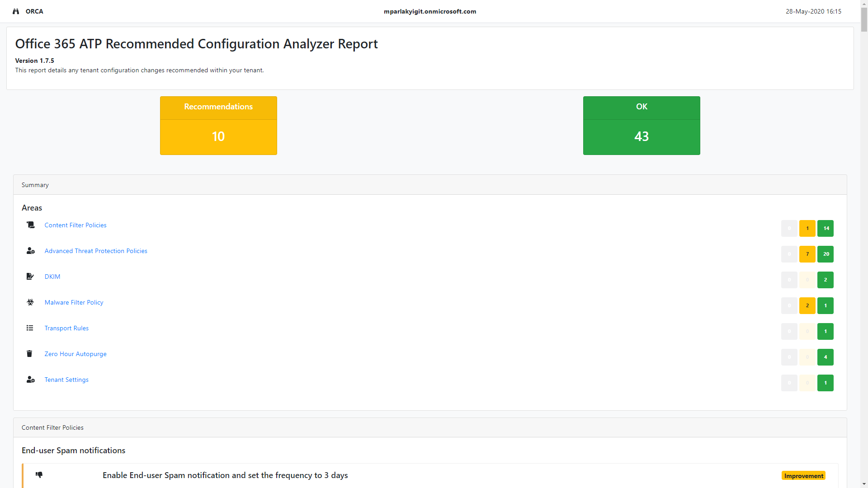Click the Tenant Settings user-cog icon
The width and height of the screenshot is (868, 488).
click(30, 379)
